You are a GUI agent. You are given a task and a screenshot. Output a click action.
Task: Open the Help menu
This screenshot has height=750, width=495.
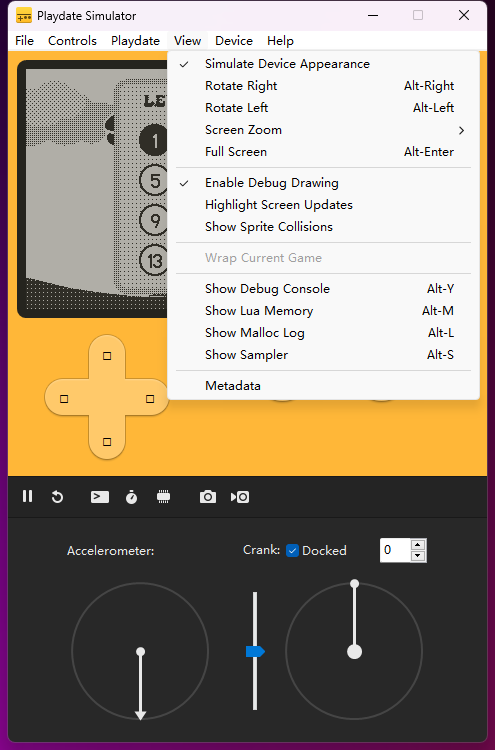(x=280, y=41)
